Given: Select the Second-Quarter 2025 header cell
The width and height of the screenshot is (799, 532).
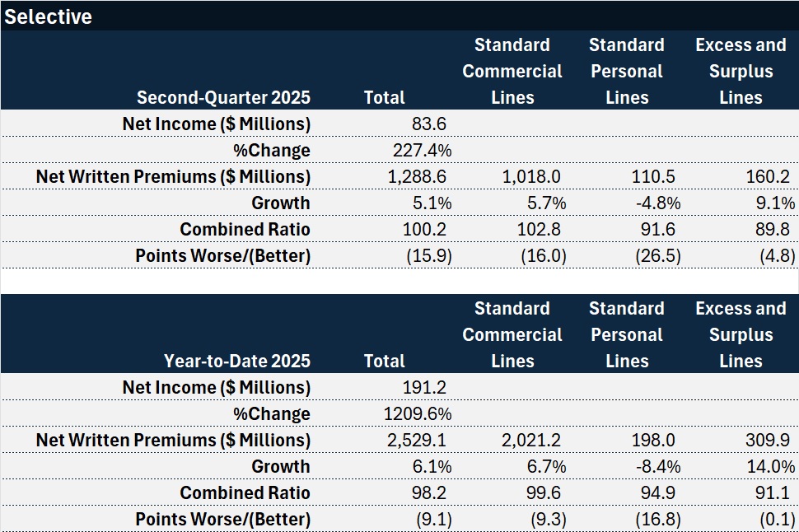Looking at the screenshot, I should [223, 97].
